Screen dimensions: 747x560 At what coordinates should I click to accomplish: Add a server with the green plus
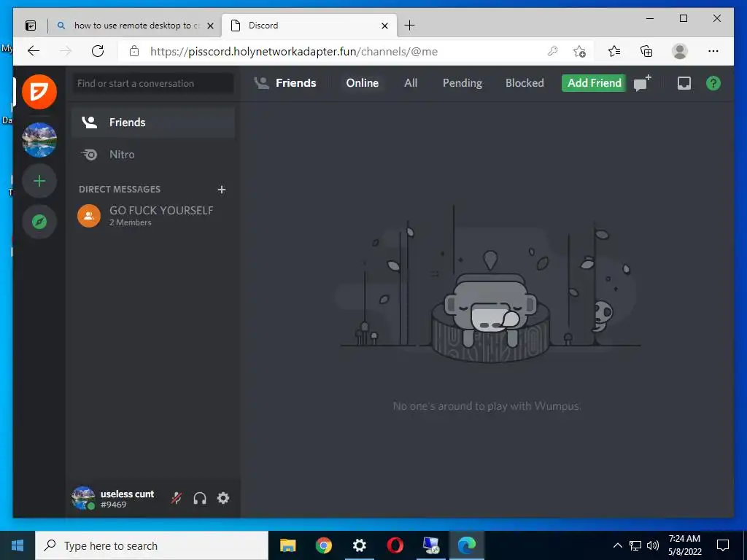point(39,181)
